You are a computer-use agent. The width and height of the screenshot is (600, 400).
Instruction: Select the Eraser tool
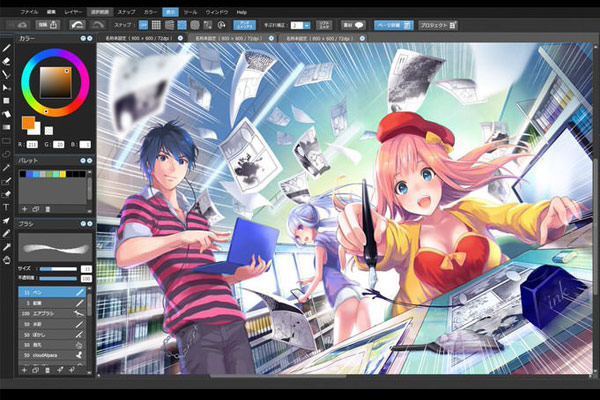click(7, 61)
